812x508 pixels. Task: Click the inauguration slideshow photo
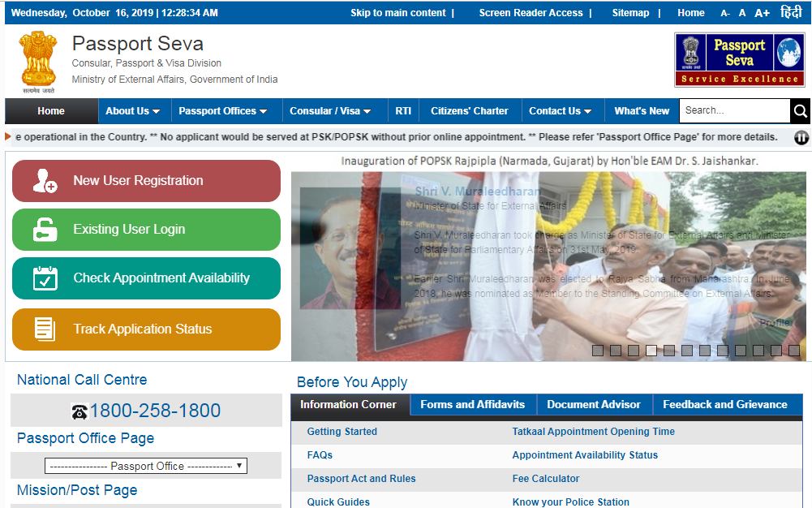(x=548, y=266)
